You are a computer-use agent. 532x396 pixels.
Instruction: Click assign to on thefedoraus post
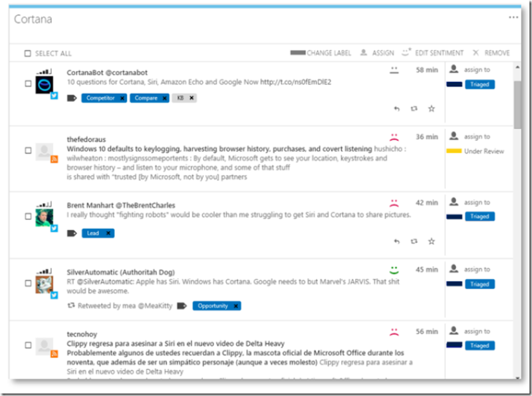point(477,136)
